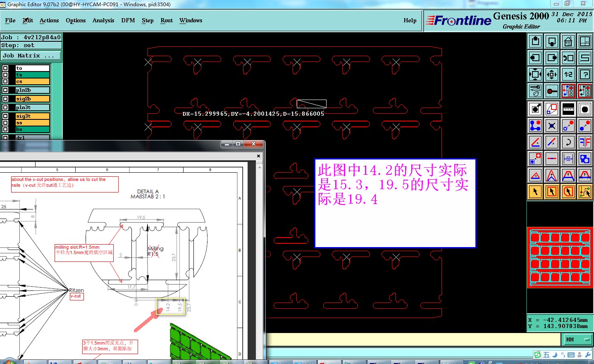Click the 1:2 scale icon

(568, 74)
